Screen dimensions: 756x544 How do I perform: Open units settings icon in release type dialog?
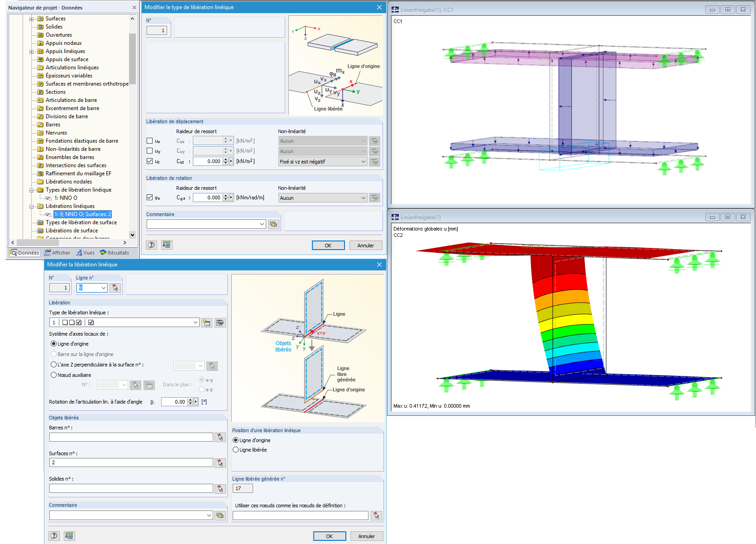point(167,245)
